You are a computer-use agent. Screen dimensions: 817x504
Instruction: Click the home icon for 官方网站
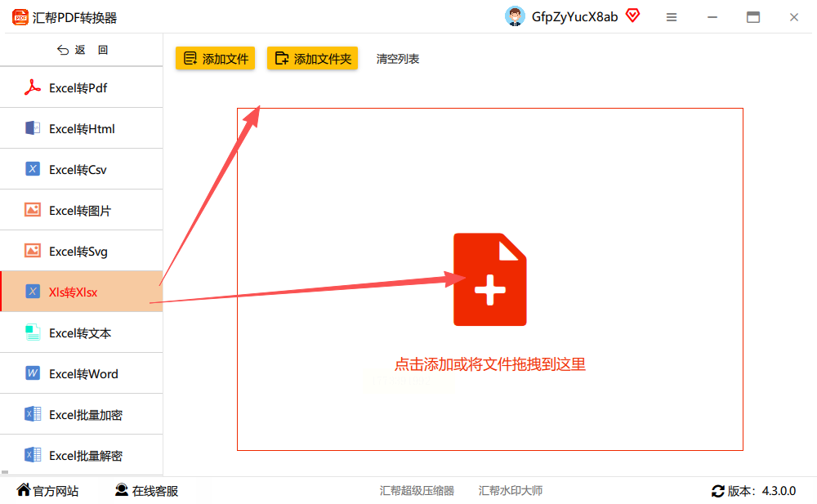(24, 489)
